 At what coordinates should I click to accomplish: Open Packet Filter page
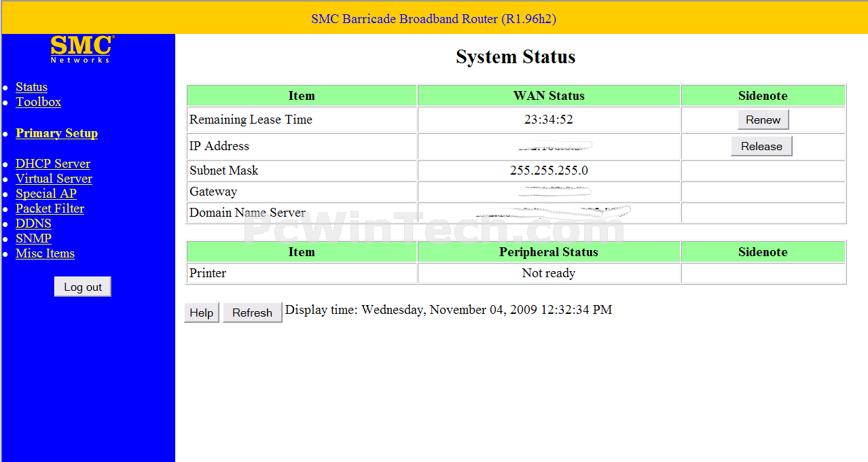pos(50,209)
